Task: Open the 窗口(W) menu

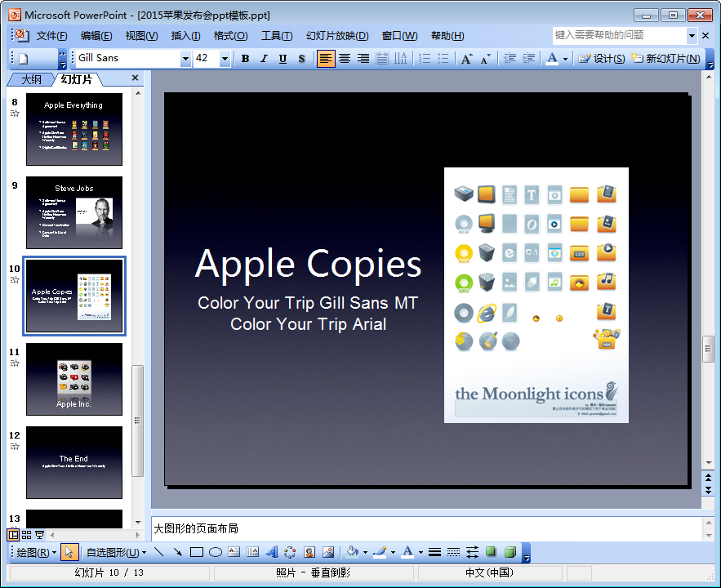Action: click(399, 36)
